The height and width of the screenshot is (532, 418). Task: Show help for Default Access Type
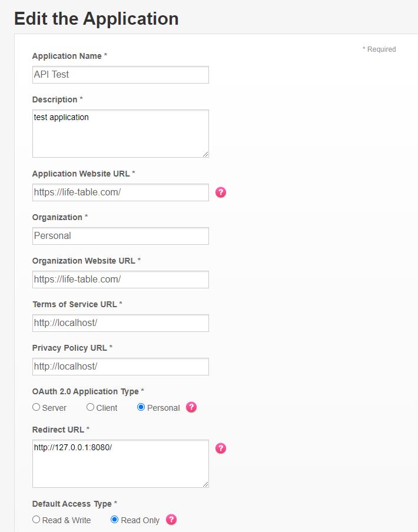coord(171,520)
